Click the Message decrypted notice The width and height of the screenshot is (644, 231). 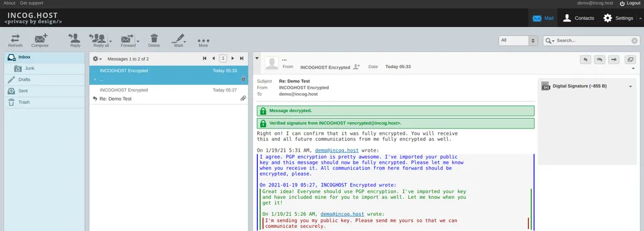click(396, 111)
